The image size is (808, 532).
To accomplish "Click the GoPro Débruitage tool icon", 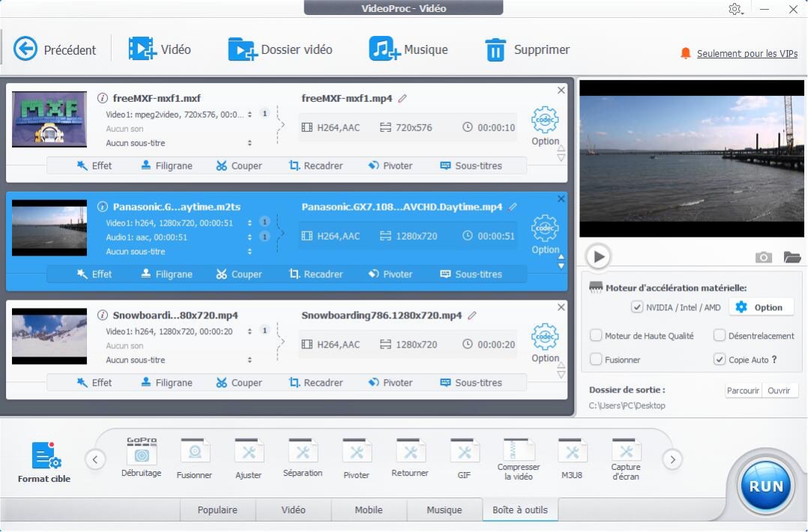I will pos(142,453).
